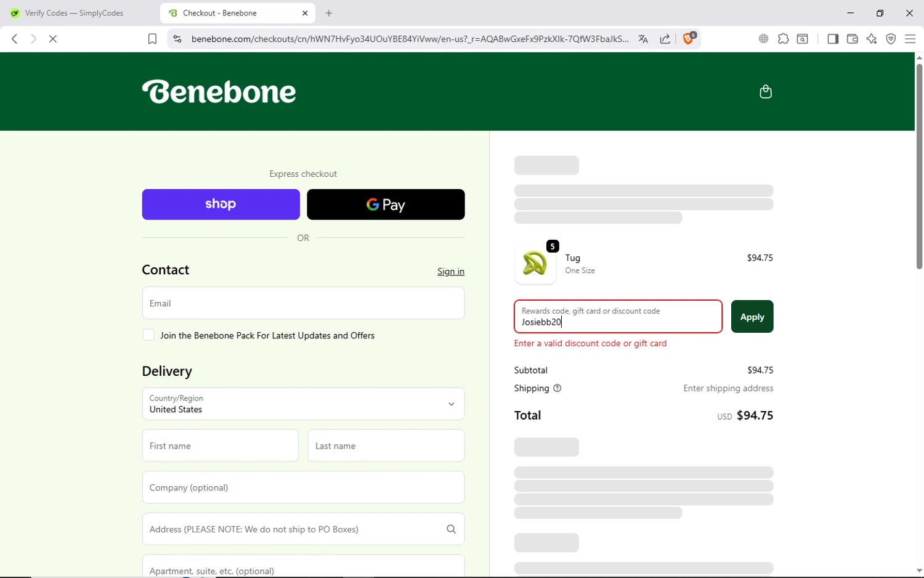Image resolution: width=924 pixels, height=578 pixels.
Task: Share this page link
Action: click(665, 39)
